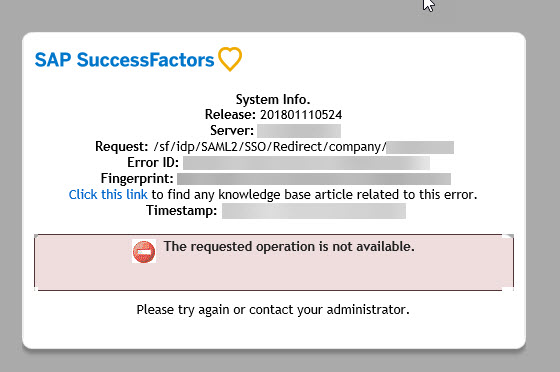Click the 'System Info.' heading
Screen dimensions: 560x372
coord(273,99)
